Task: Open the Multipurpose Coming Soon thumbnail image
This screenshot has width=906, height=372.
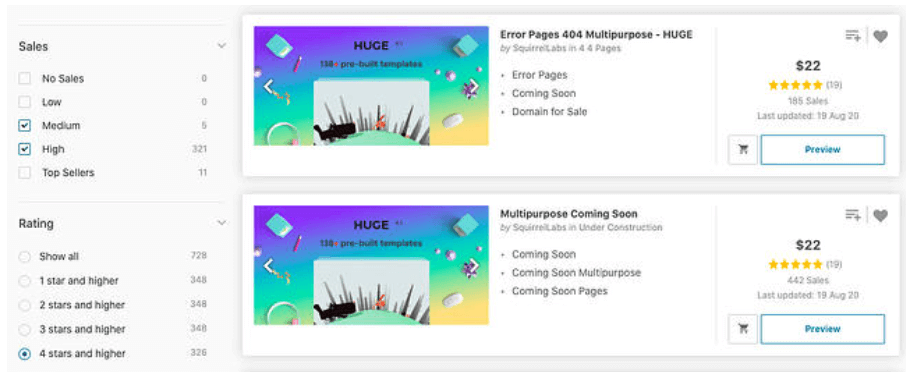Action: 371,265
